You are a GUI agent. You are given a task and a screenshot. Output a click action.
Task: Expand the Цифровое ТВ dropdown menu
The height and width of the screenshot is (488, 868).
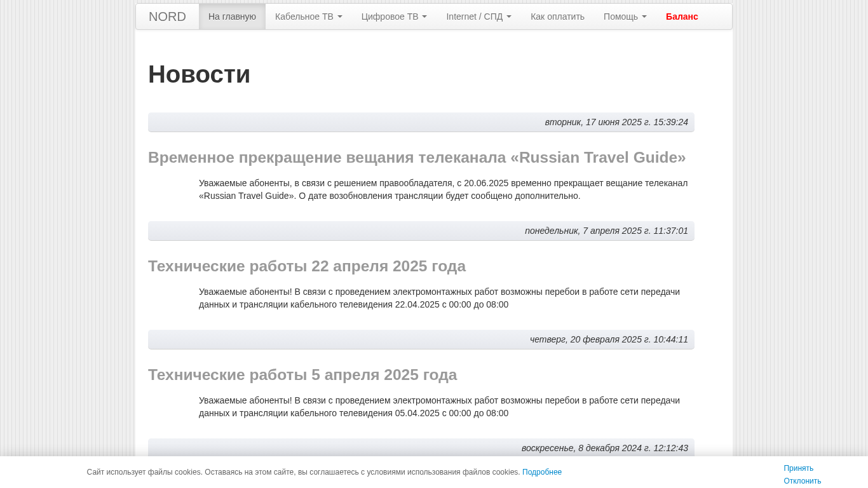[394, 17]
